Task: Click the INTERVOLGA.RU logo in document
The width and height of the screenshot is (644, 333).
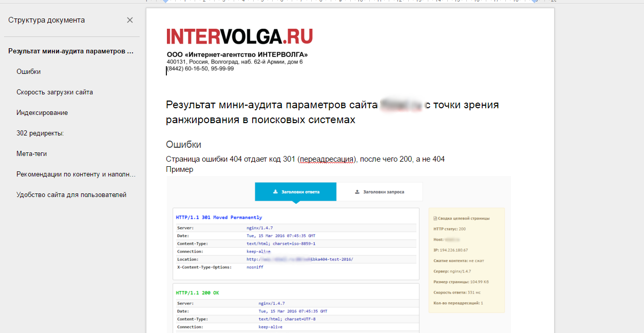Action: (239, 36)
